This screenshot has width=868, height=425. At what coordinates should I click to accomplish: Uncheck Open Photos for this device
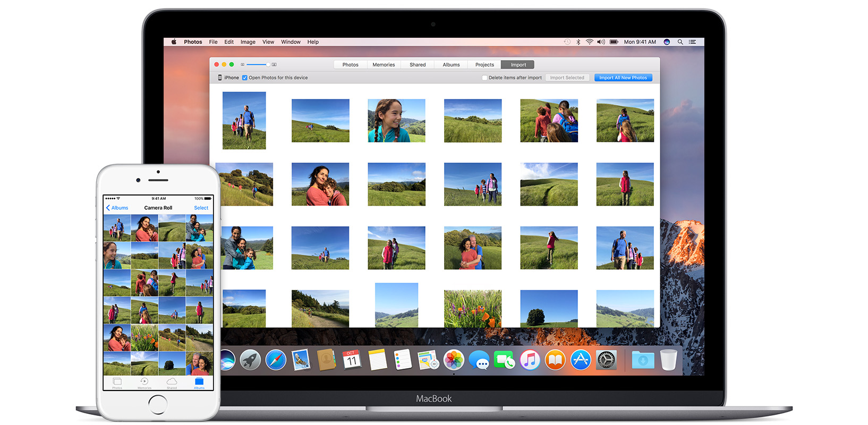245,78
